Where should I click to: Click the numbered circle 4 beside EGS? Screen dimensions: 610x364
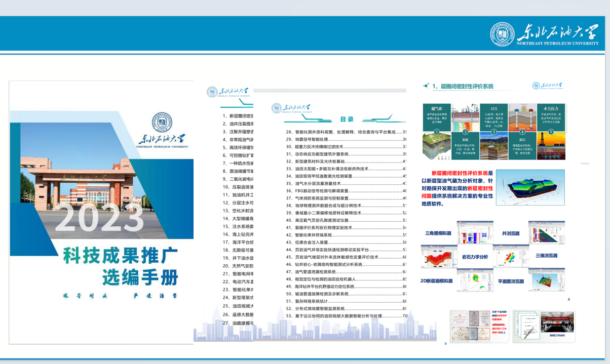click(x=522, y=132)
